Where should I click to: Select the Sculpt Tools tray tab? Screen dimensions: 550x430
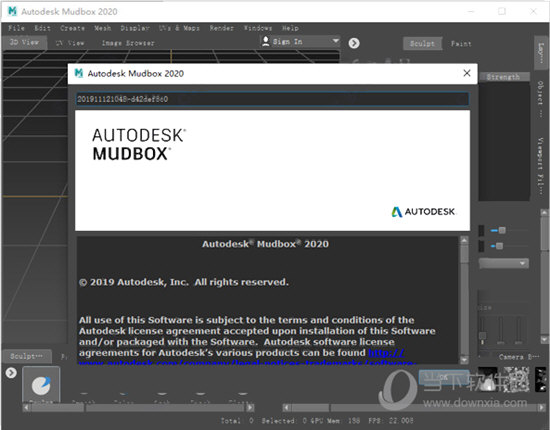(27, 356)
